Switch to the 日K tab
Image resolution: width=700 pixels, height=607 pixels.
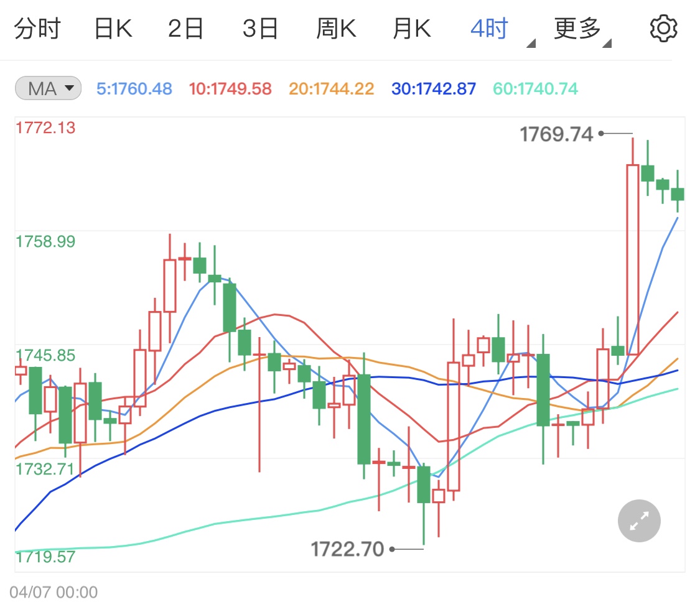point(113,29)
